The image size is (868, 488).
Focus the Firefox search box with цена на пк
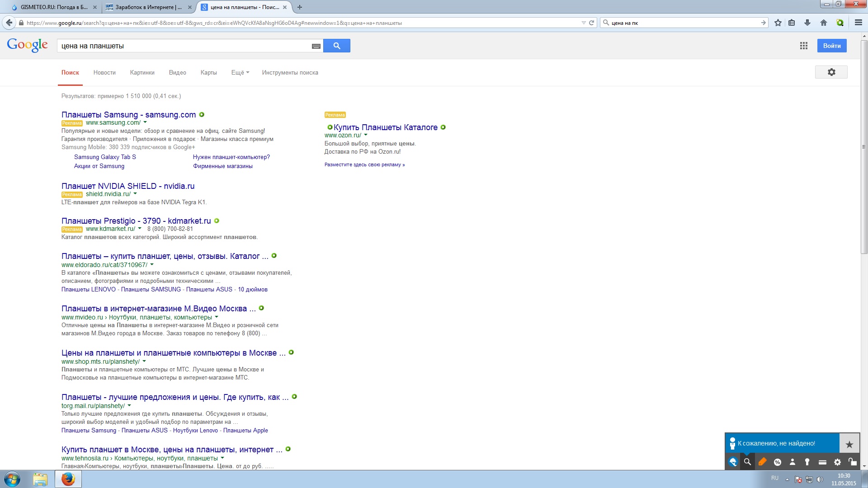tap(684, 23)
